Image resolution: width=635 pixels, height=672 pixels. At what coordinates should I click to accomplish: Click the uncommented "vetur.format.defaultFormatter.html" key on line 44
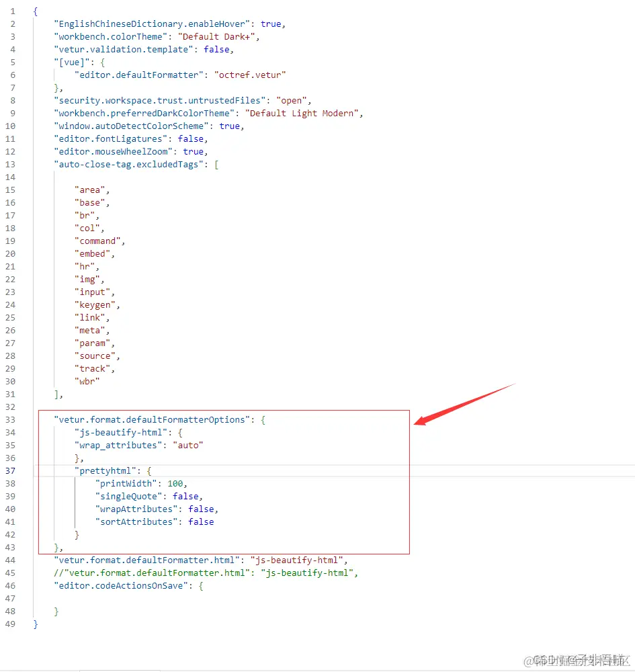point(146,560)
